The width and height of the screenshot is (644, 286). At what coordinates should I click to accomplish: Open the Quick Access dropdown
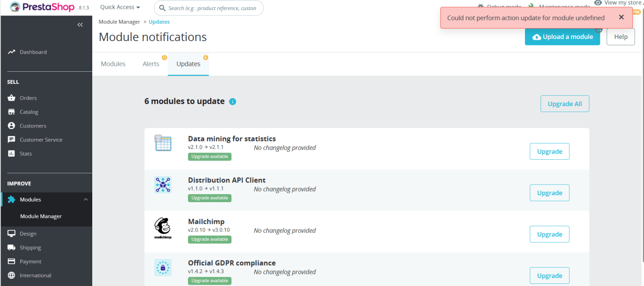(x=119, y=7)
